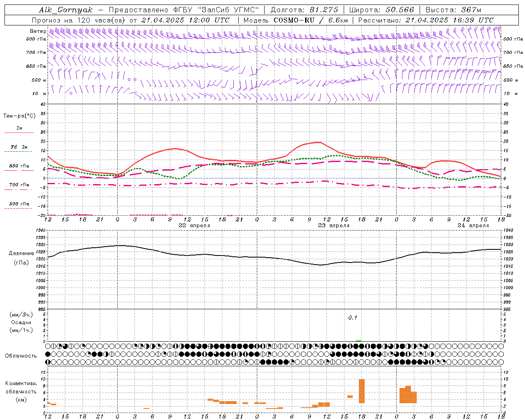Image resolution: width=525 pixels, height=420 pixels.
Task: Click the 'Давление' pressure panel label
Action: (21, 253)
